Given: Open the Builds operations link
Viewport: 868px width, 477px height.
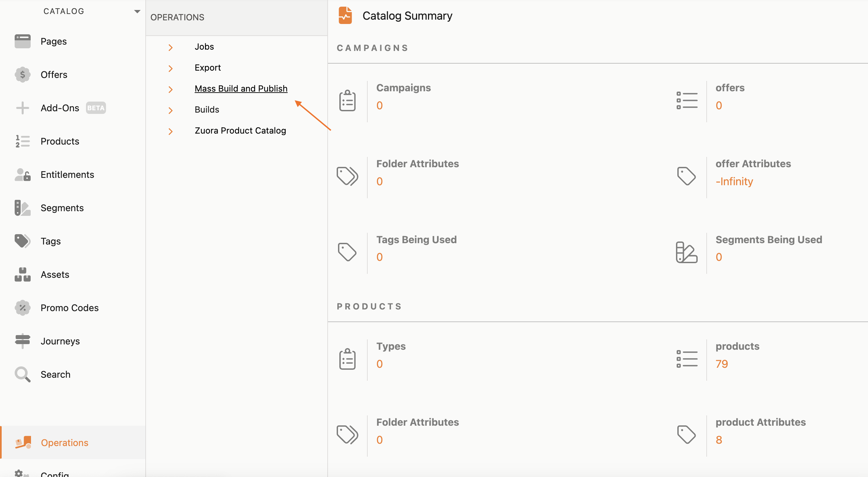Looking at the screenshot, I should [207, 109].
